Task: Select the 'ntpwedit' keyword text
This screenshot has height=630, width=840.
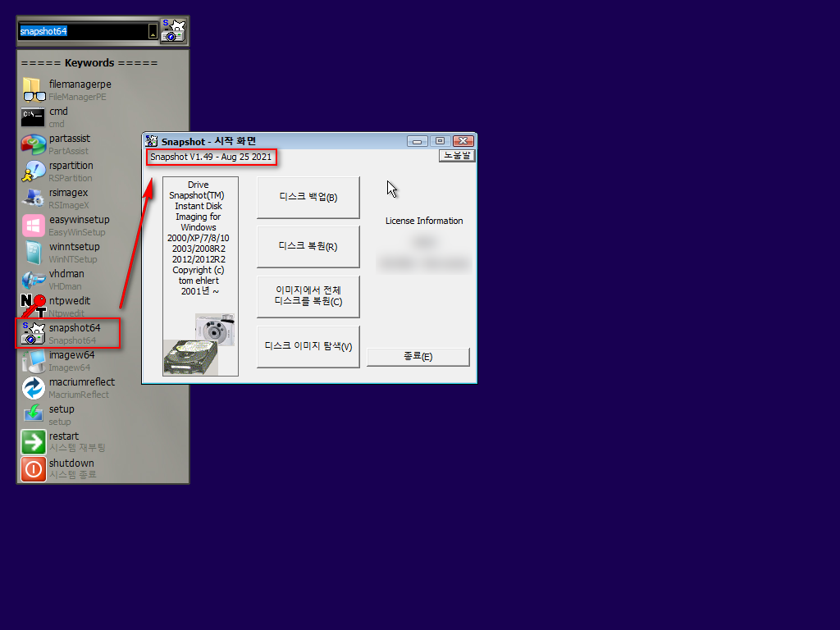Action: [70, 300]
